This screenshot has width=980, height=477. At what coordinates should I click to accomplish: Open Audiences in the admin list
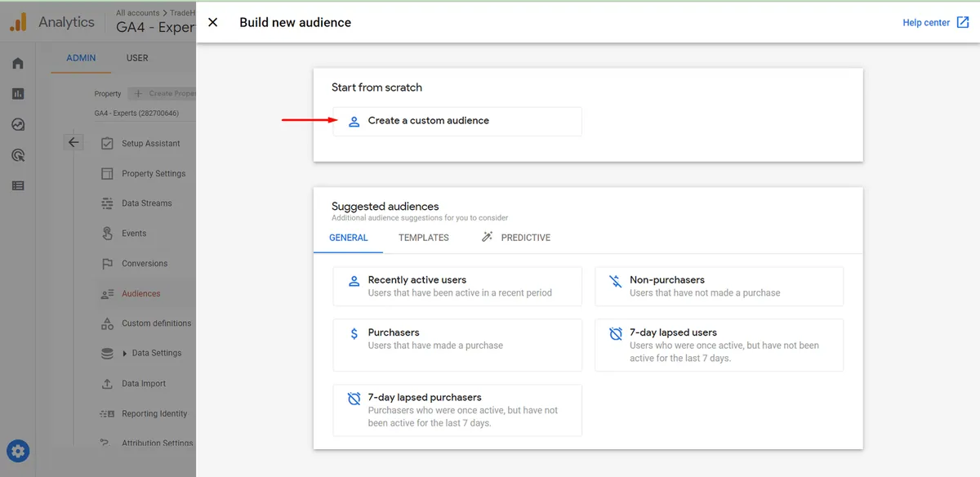click(141, 293)
